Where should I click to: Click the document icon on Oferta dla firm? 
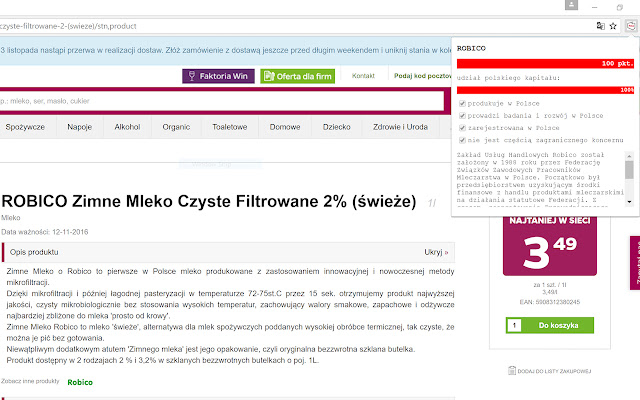click(269, 76)
